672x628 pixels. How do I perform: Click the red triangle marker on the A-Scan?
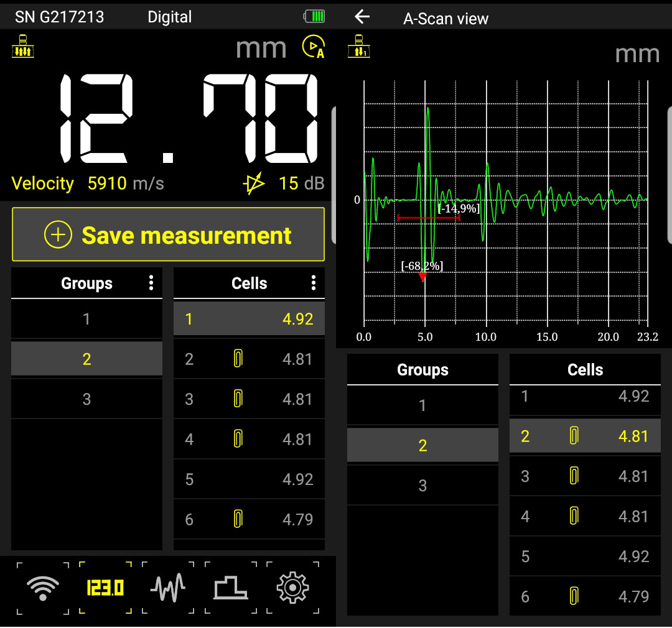point(422,277)
